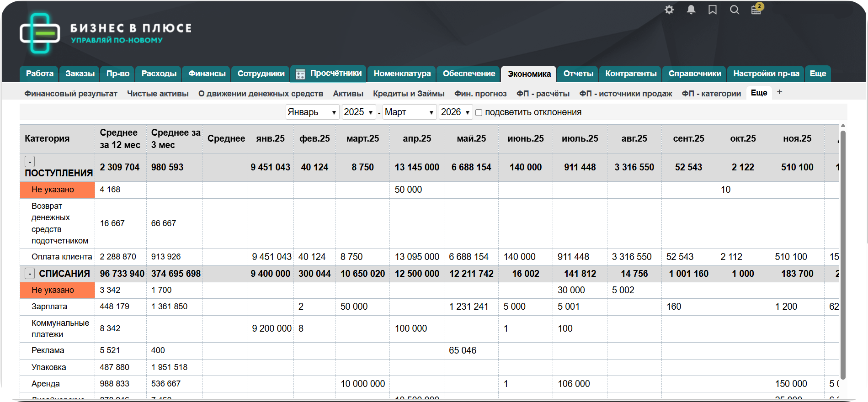Screen dimensions: 868x402
Task: Switch to the Финансы tab
Action: [x=207, y=74]
